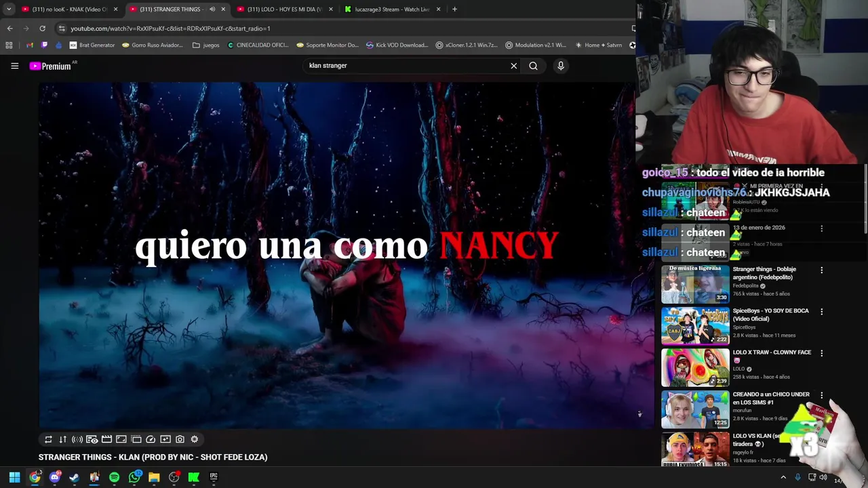868x488 pixels.
Task: Open the Chrome apps grid bookmark
Action: [9, 45]
